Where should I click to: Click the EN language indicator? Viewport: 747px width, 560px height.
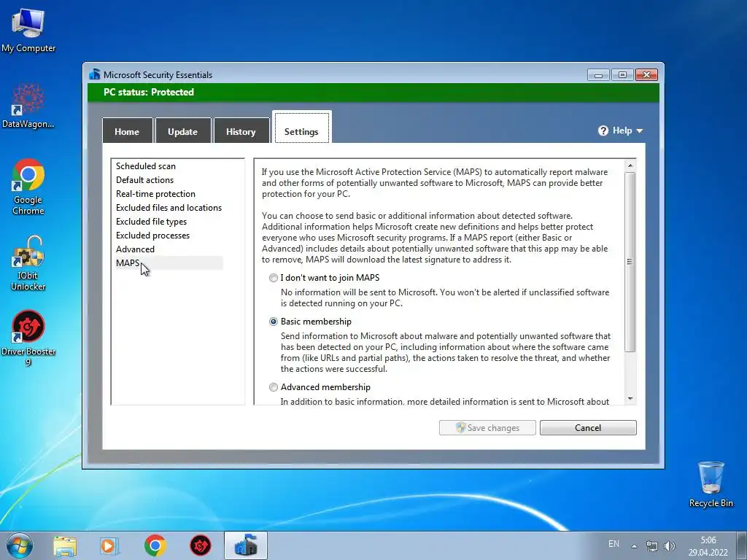click(614, 544)
